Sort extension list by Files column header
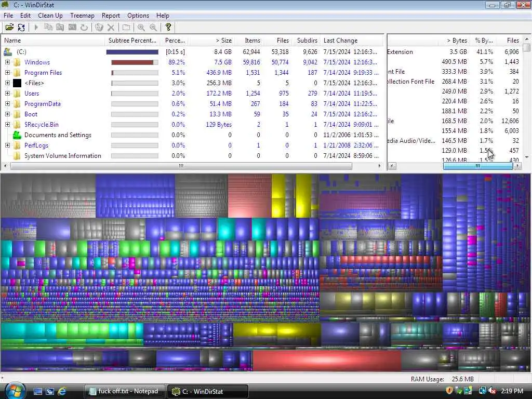This screenshot has height=399, width=532. pyautogui.click(x=509, y=41)
